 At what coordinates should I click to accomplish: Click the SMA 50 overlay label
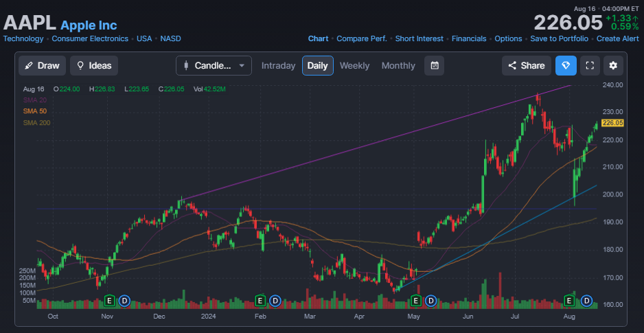[35, 111]
